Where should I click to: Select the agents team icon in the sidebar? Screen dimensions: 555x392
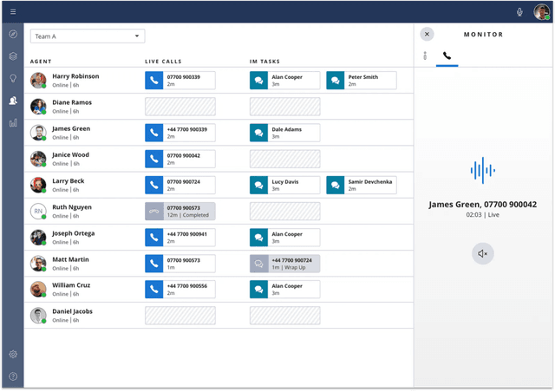(x=13, y=101)
